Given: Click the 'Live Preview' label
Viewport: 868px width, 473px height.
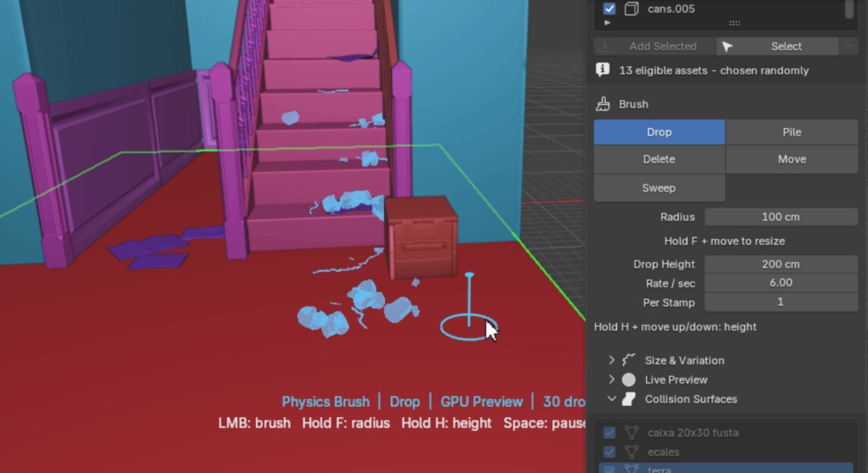Looking at the screenshot, I should tap(676, 380).
